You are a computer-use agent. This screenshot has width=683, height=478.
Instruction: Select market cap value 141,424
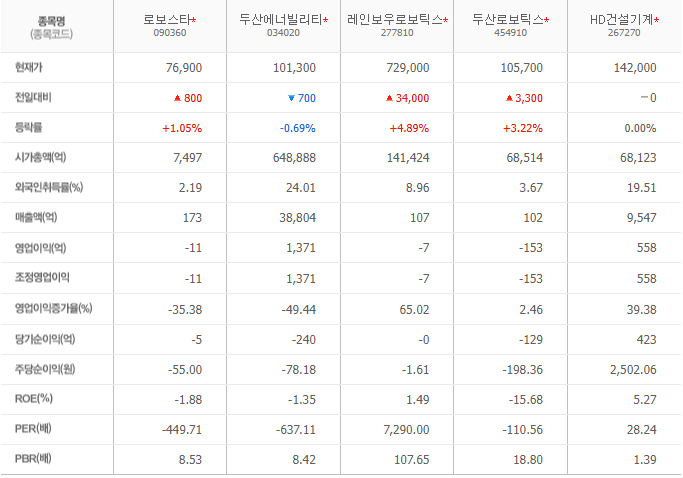coord(408,158)
